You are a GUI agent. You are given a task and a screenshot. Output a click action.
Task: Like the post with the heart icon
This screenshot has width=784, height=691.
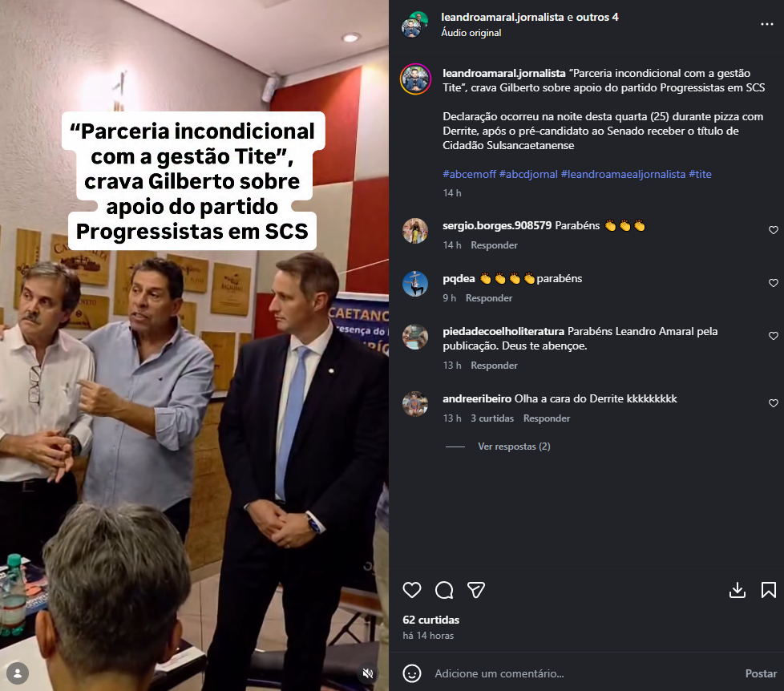(412, 590)
